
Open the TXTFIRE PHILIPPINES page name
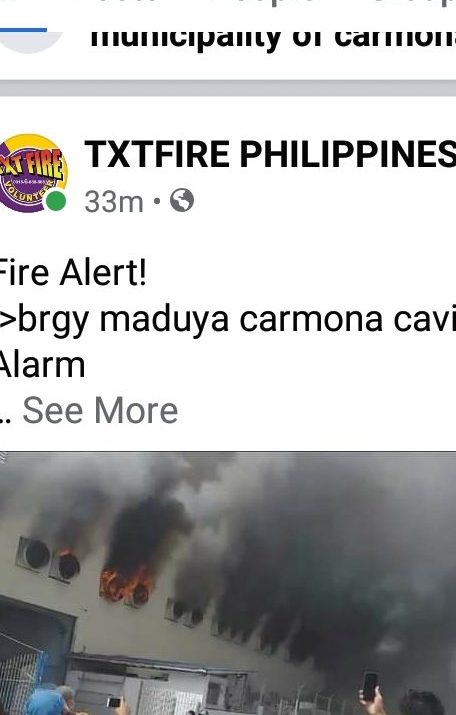[269, 154]
